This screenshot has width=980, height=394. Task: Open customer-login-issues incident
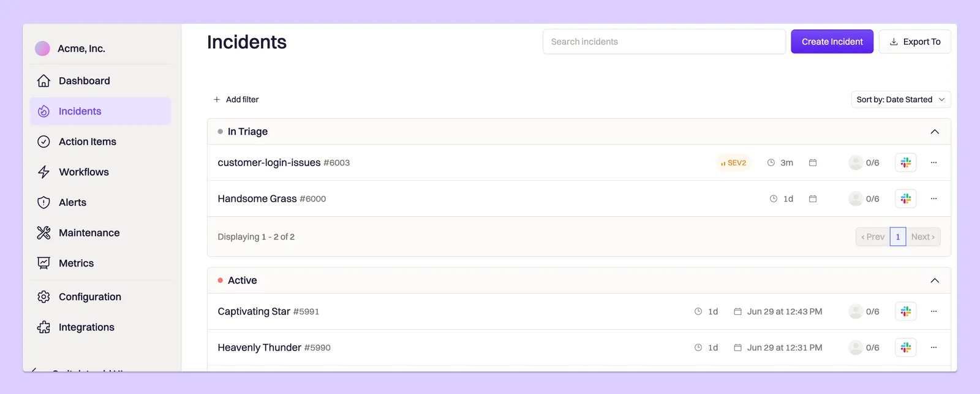[269, 162]
